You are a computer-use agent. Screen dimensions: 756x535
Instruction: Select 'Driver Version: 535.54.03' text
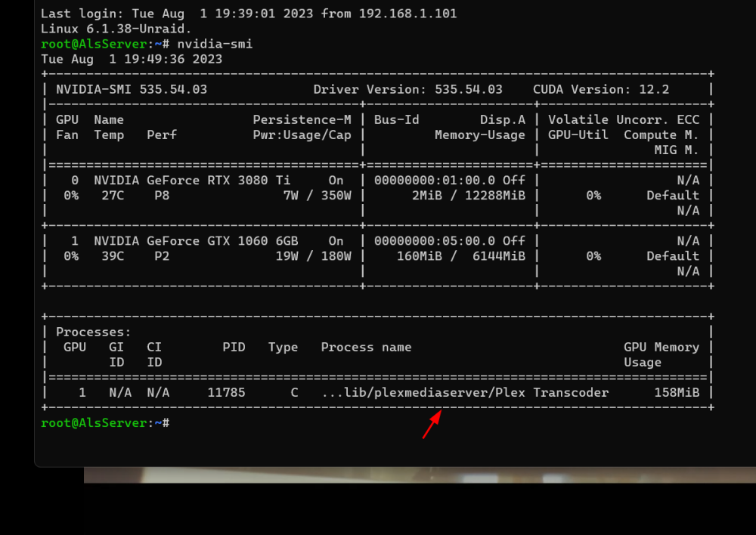[x=407, y=89]
